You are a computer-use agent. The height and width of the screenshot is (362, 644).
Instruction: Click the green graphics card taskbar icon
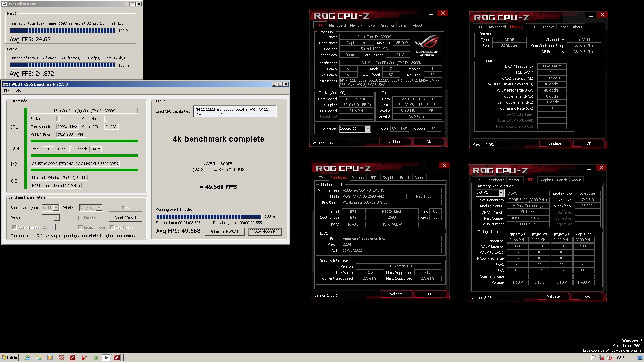pos(96,358)
